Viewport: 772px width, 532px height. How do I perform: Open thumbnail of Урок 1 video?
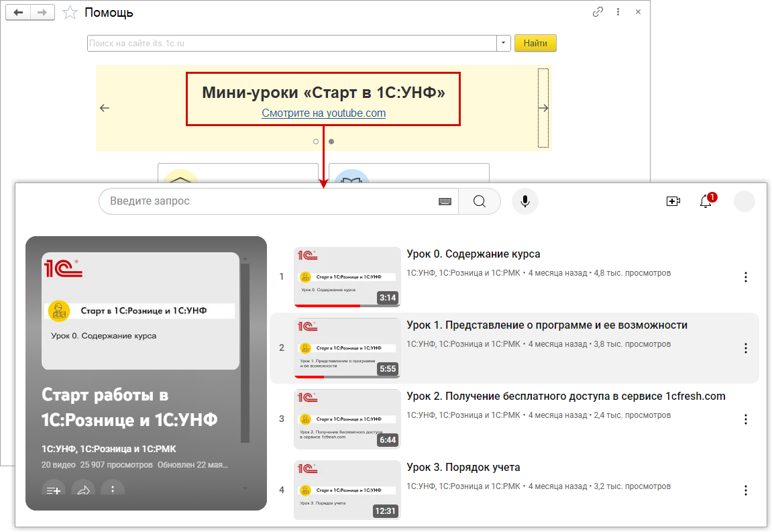click(x=347, y=348)
